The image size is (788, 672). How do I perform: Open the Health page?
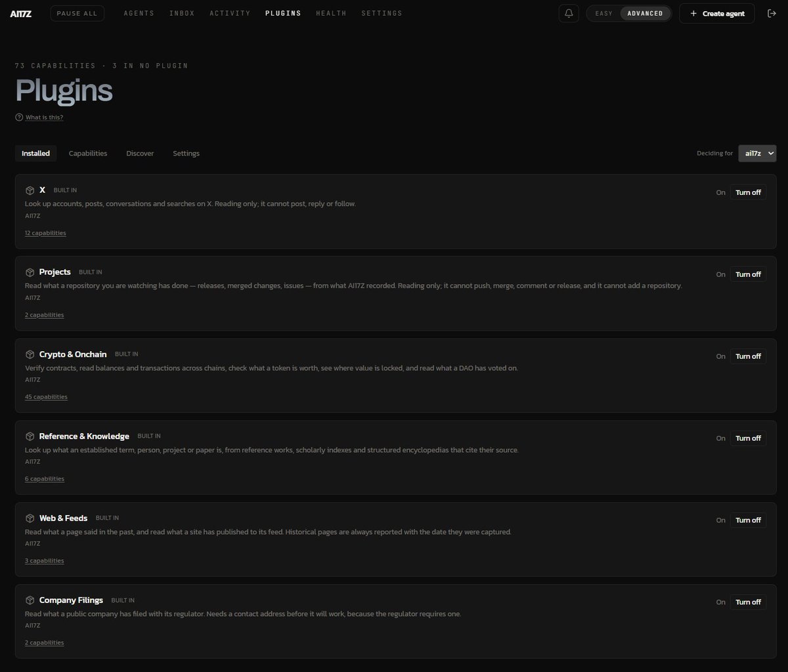pos(331,13)
